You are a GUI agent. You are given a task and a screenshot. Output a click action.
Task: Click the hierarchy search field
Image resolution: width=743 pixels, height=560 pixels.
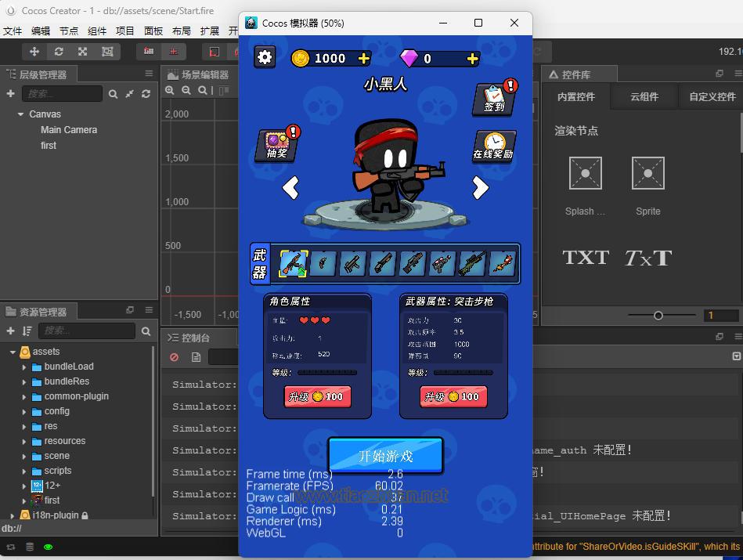click(x=62, y=93)
